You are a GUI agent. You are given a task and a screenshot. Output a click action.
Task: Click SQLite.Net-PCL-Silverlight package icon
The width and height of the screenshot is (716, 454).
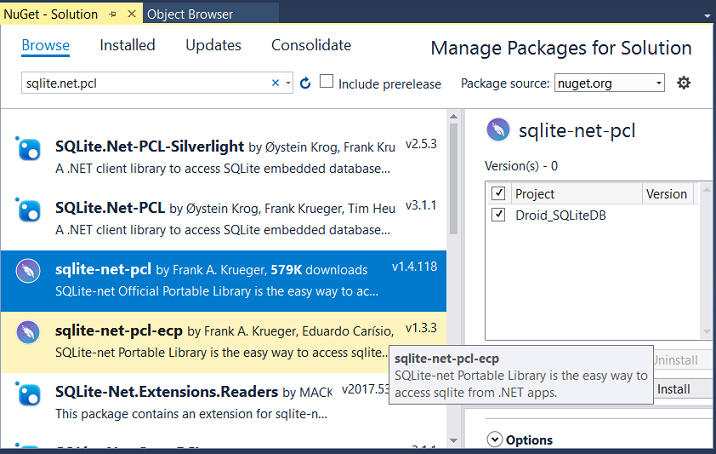pos(28,149)
